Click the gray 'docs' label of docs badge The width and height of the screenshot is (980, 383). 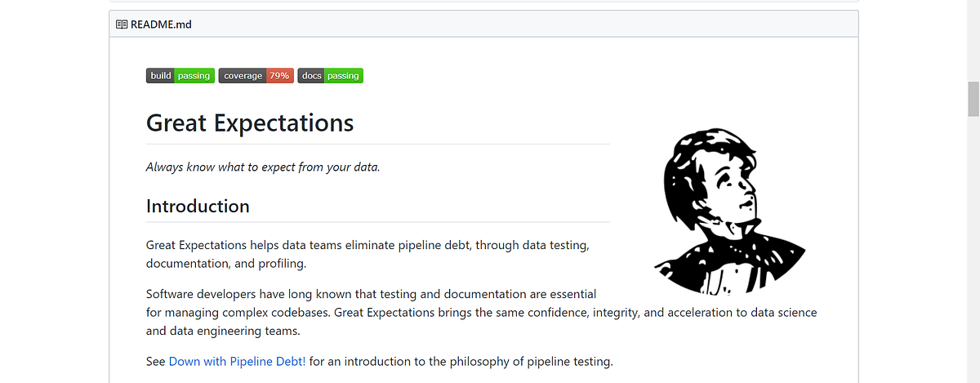311,76
